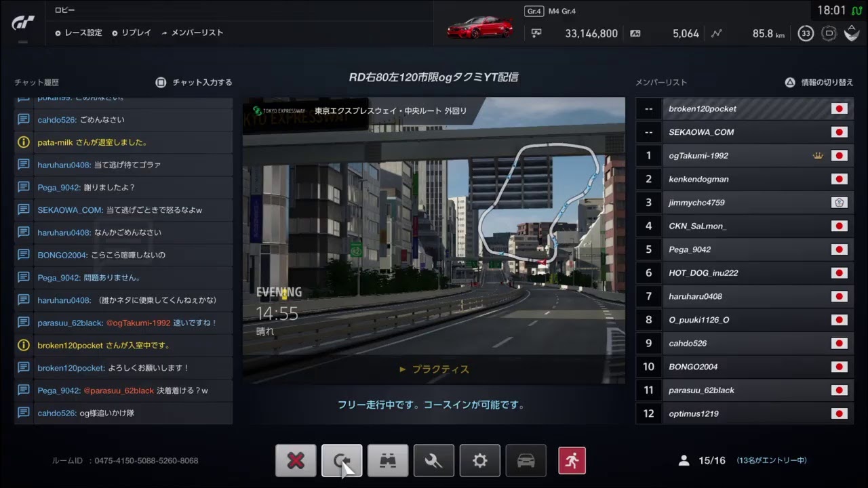Click the red X cancel button

coord(296,461)
